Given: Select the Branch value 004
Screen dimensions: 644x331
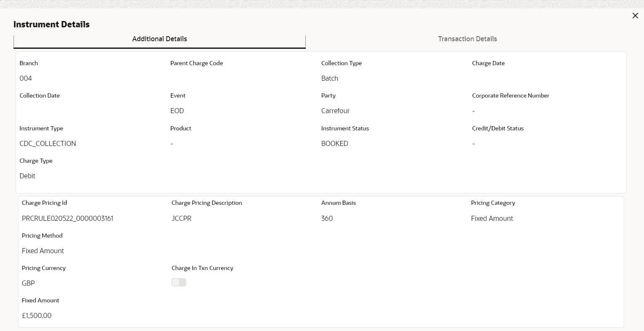Looking at the screenshot, I should click(26, 78).
